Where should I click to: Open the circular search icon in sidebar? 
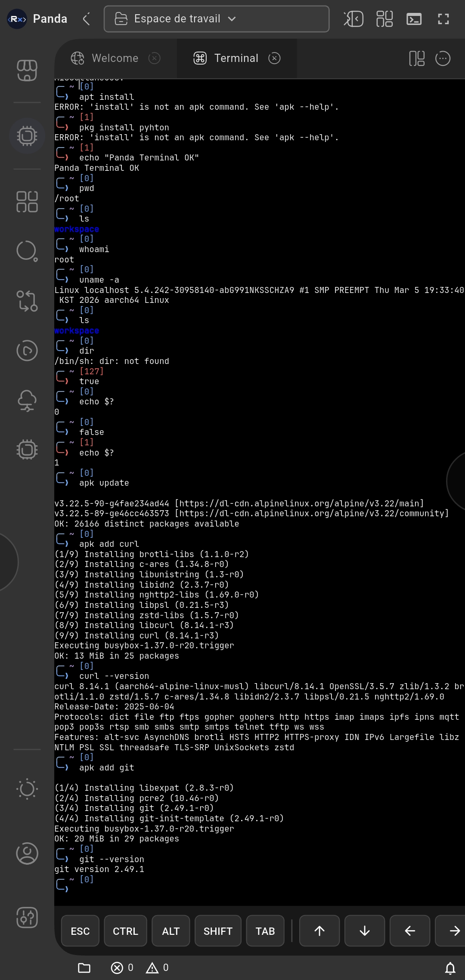(27, 251)
